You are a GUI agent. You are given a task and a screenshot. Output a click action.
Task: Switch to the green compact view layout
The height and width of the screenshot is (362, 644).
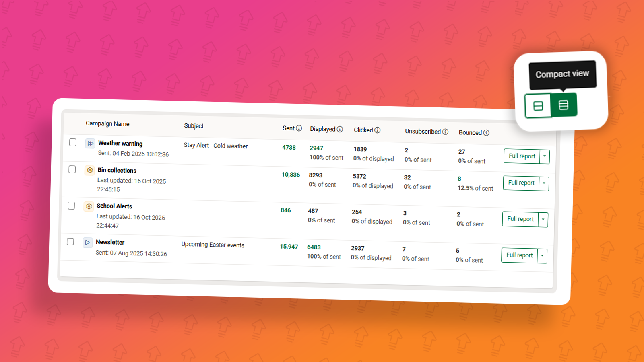[x=563, y=105]
